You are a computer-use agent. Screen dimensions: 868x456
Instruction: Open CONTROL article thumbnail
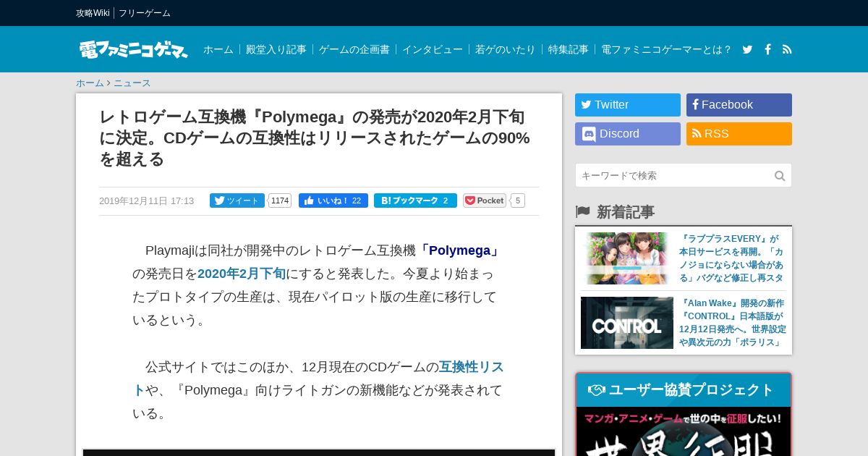(627, 323)
